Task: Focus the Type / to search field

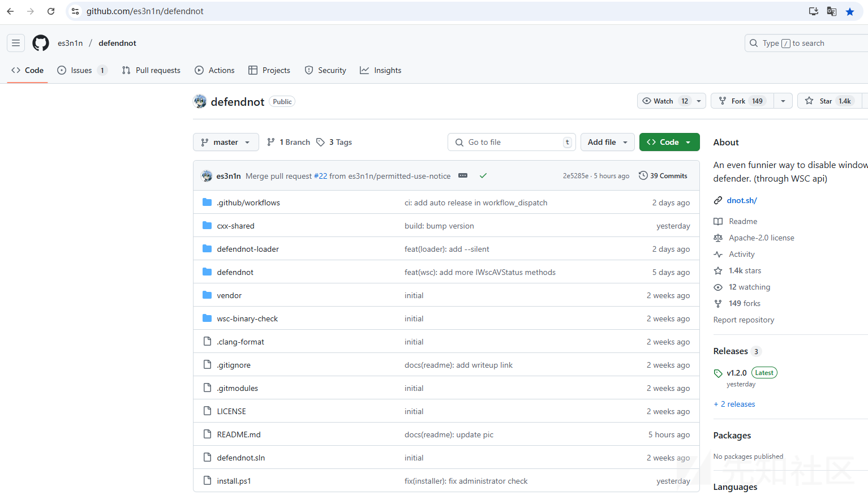Action: [x=806, y=43]
